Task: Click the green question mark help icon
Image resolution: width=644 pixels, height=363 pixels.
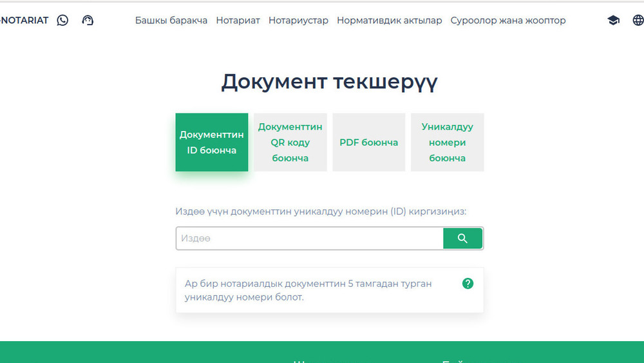Action: coord(468,283)
